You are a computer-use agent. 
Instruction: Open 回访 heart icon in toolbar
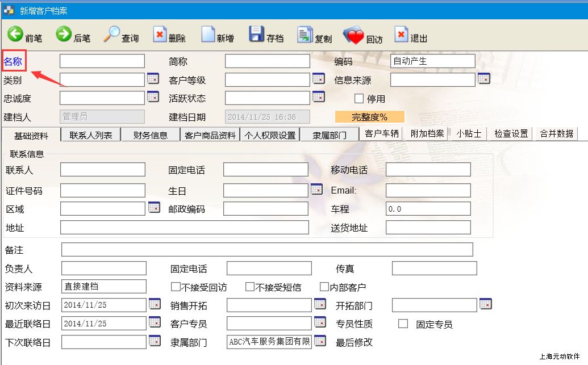coord(353,36)
